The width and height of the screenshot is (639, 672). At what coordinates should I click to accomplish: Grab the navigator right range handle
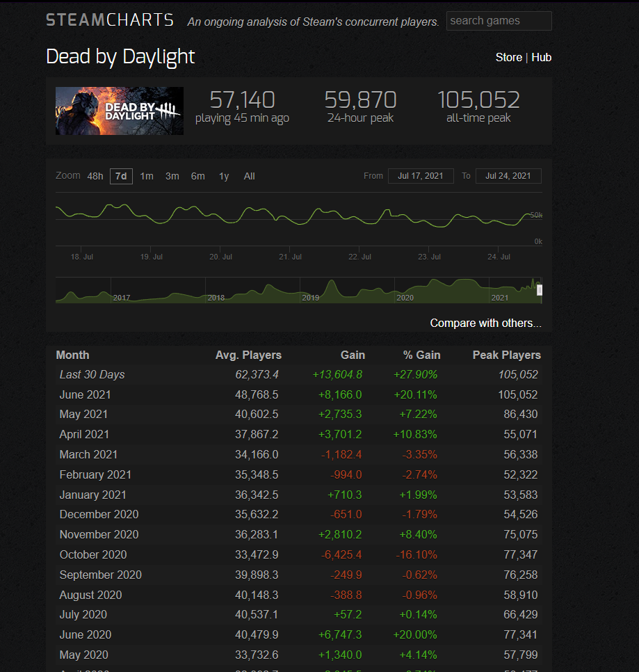540,290
